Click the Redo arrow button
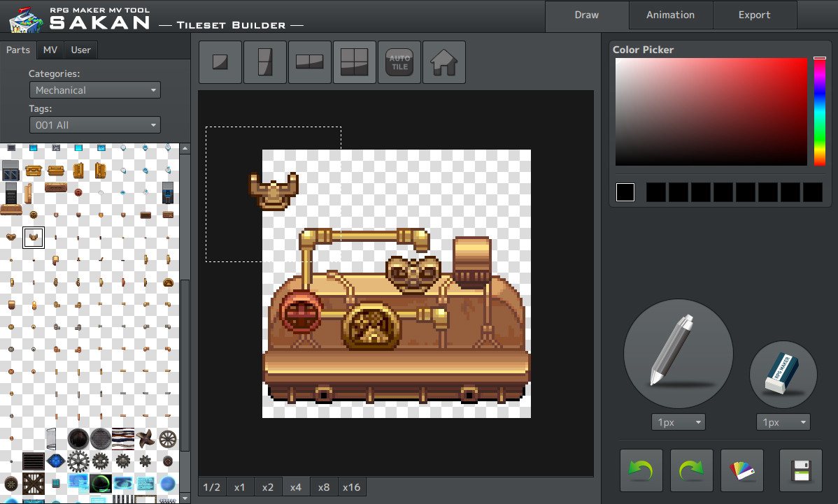 pyautogui.click(x=691, y=470)
